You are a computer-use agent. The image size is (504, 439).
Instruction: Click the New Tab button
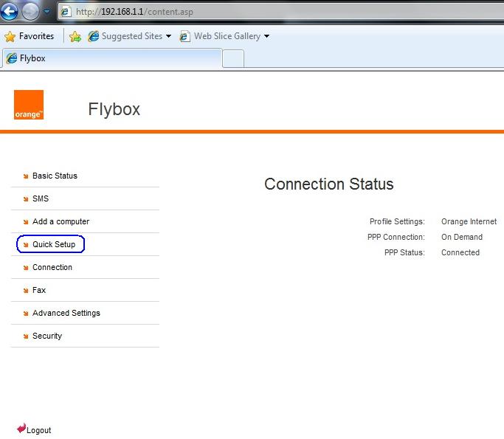click(x=233, y=58)
